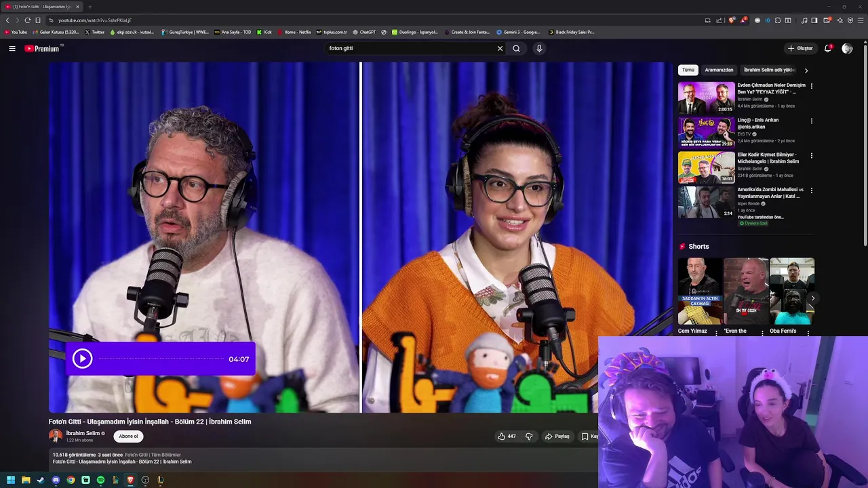Image resolution: width=868 pixels, height=488 pixels.
Task: Open Spotify from the taskbar
Action: coord(100,480)
